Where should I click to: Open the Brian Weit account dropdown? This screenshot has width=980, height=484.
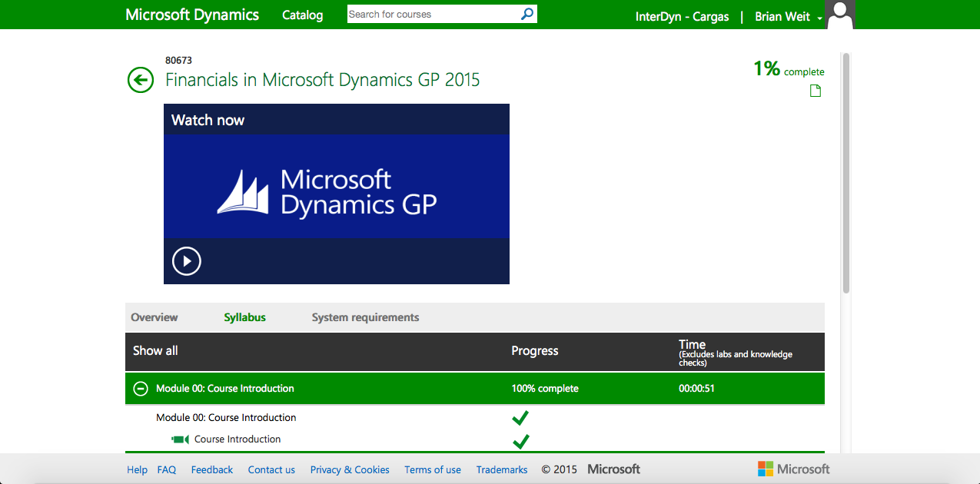point(789,17)
